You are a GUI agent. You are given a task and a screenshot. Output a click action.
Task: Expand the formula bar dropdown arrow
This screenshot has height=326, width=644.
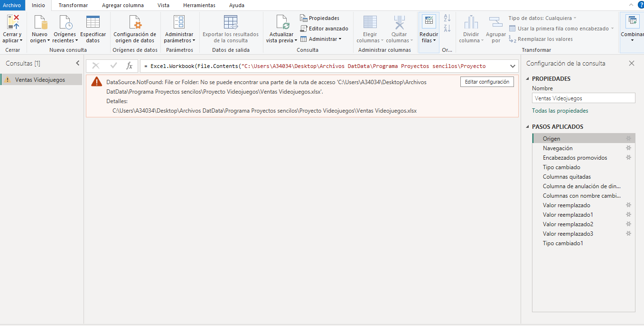[513, 66]
